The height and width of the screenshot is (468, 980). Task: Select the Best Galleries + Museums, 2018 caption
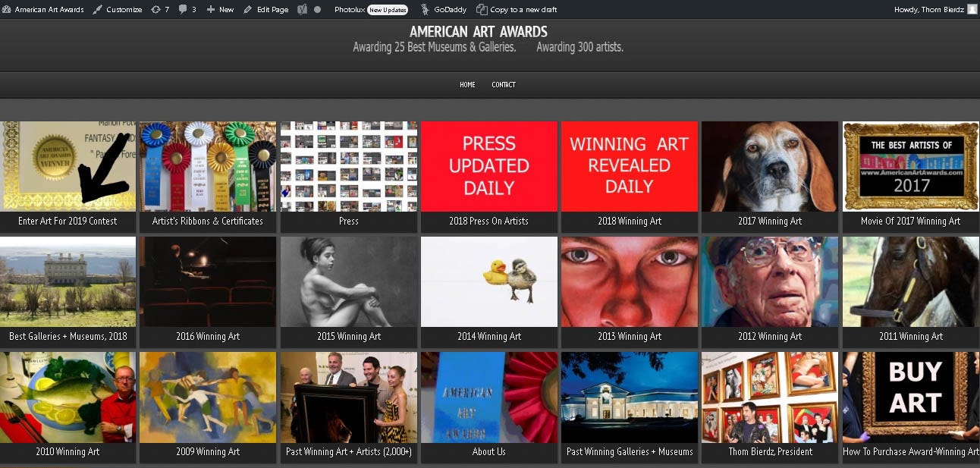click(68, 337)
